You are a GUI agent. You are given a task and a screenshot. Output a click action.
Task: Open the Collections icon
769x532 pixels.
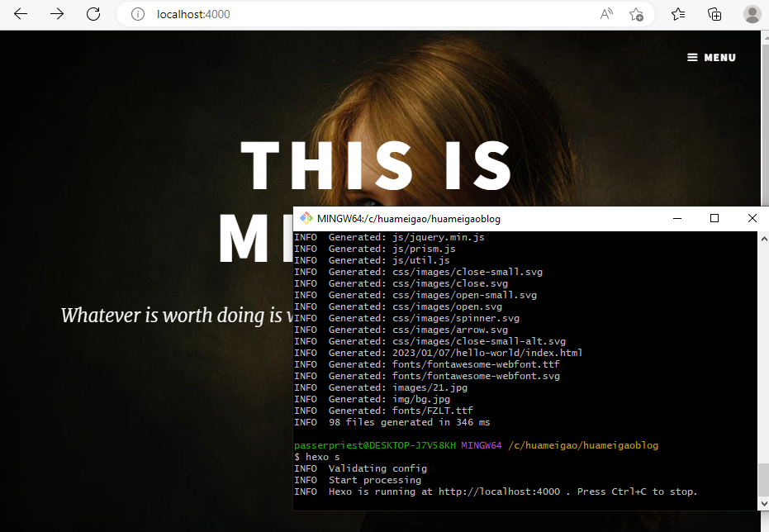[714, 14]
